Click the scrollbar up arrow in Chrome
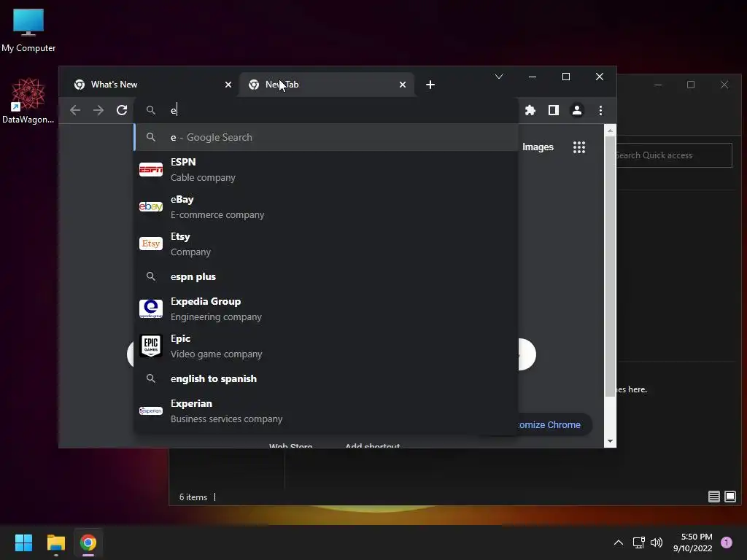This screenshot has height=560, width=747. coord(610,130)
